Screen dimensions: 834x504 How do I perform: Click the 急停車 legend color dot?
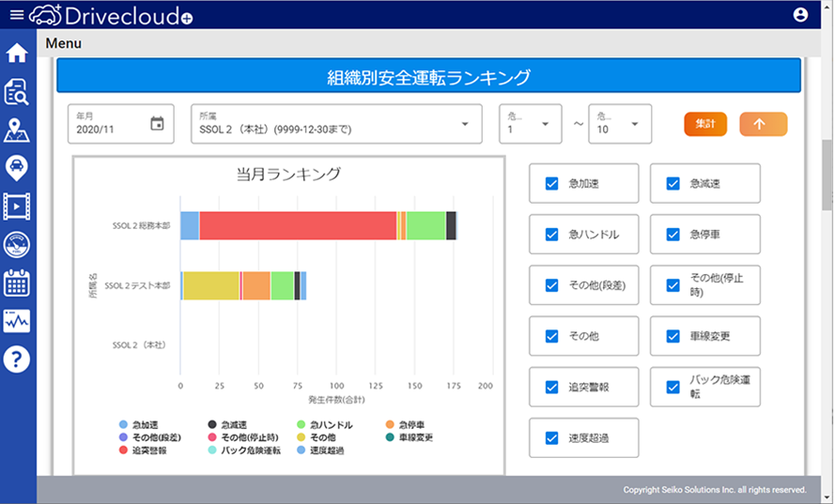390,424
